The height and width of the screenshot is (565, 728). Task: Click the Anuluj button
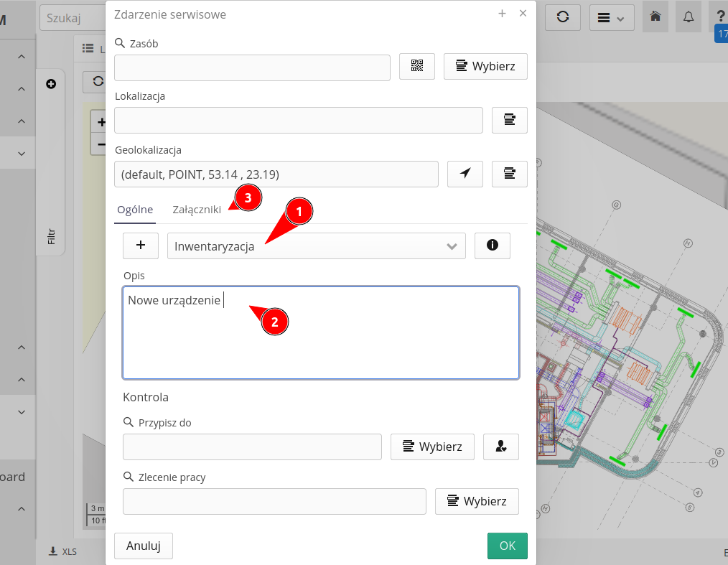[143, 546]
